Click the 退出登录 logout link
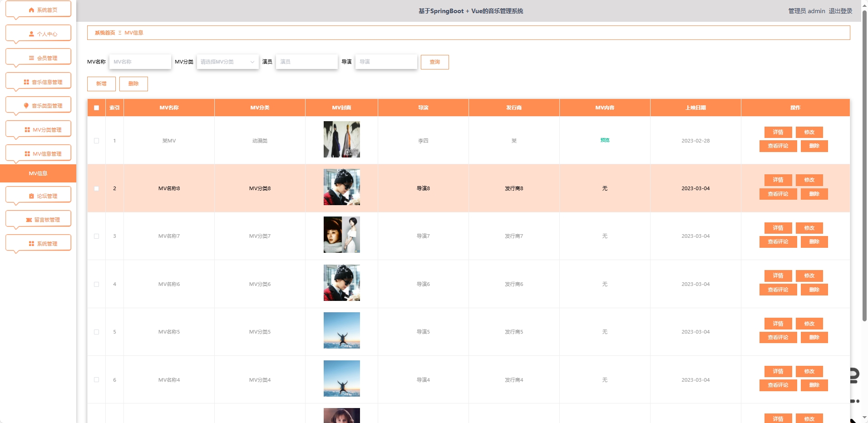 point(840,11)
